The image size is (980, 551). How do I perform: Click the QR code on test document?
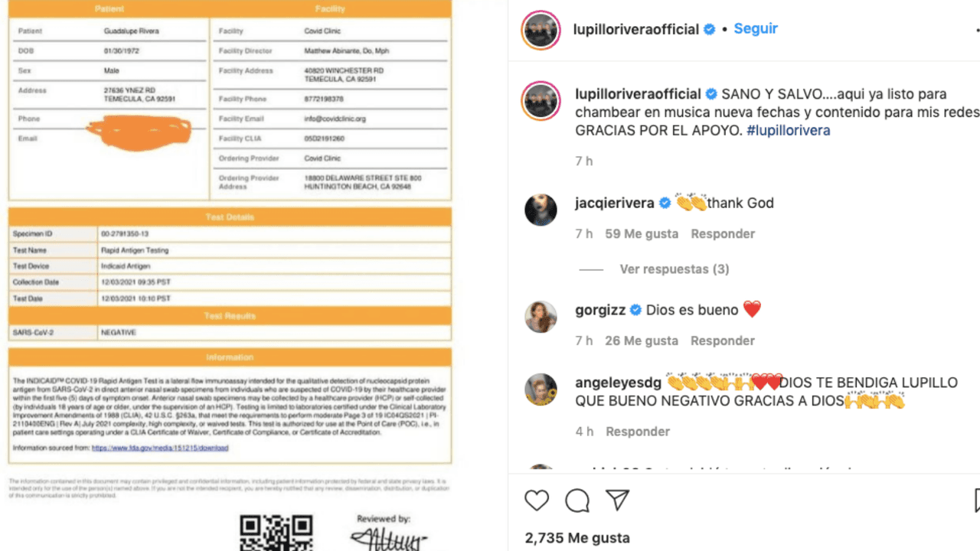click(x=276, y=533)
